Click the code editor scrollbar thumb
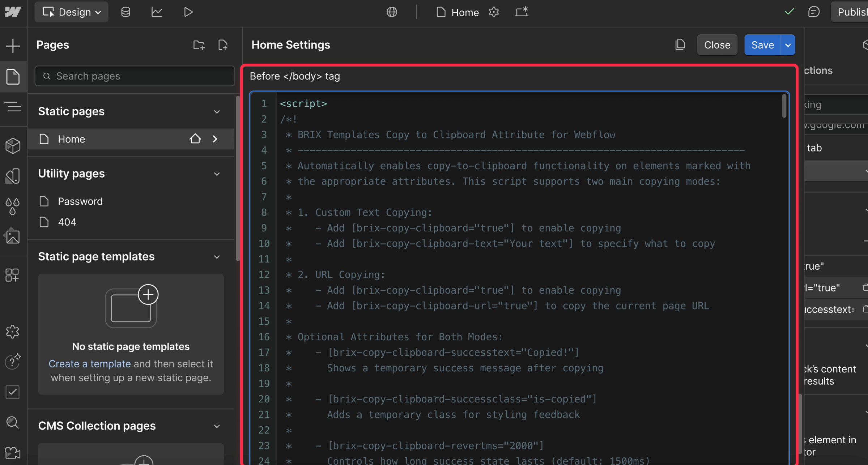Screen dimensions: 868x465 pyautogui.click(x=784, y=106)
